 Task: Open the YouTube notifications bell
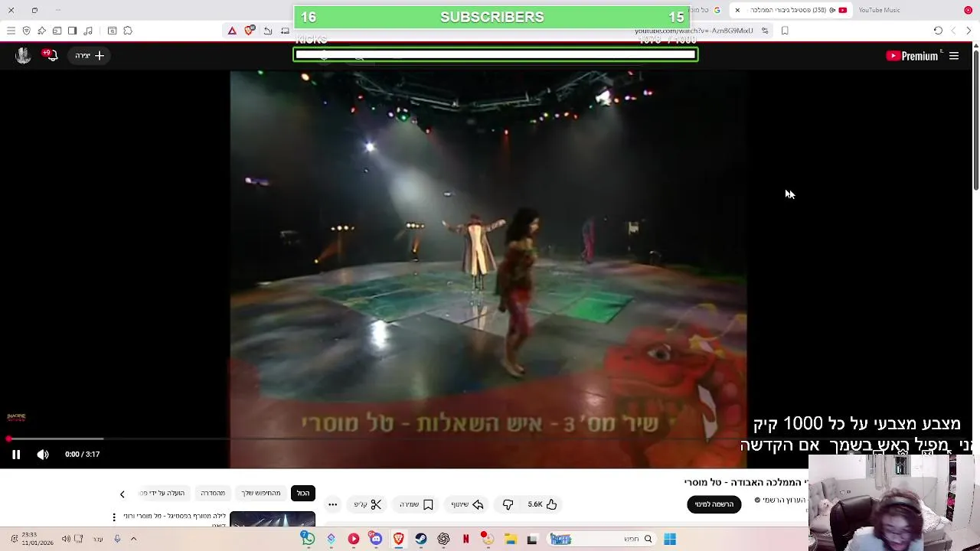pyautogui.click(x=51, y=55)
